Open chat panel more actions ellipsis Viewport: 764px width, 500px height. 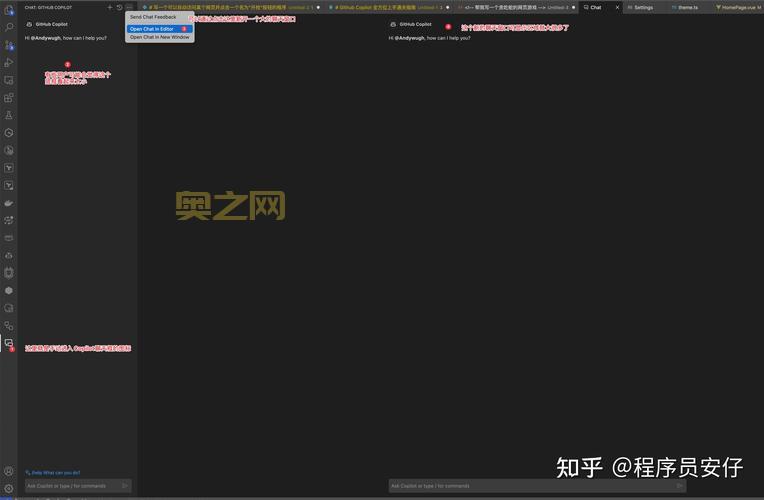pyautogui.click(x=129, y=7)
